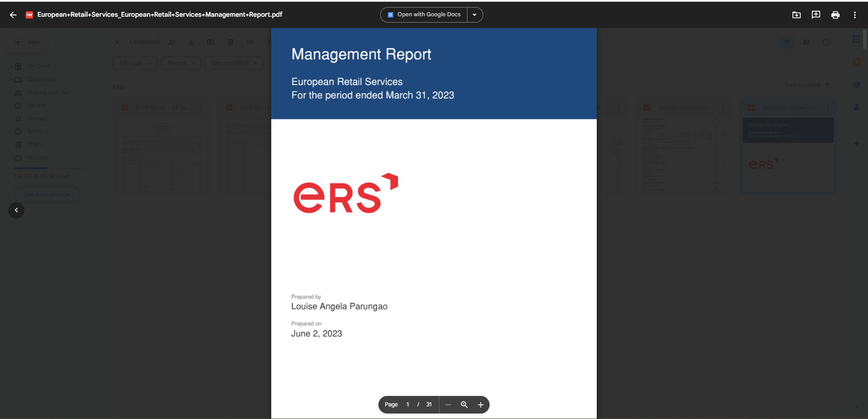Click the Move to trash icon in Drive toolbar
868x419 pixels.
pyautogui.click(x=231, y=42)
